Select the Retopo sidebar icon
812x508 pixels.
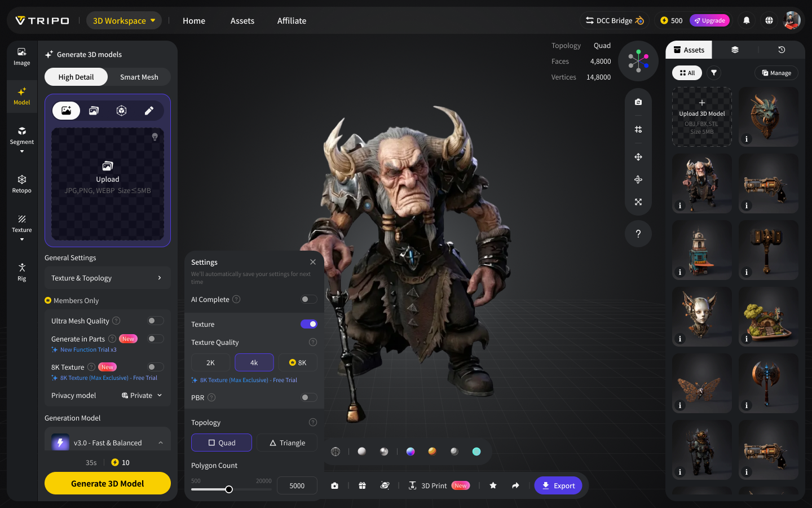click(x=21, y=184)
